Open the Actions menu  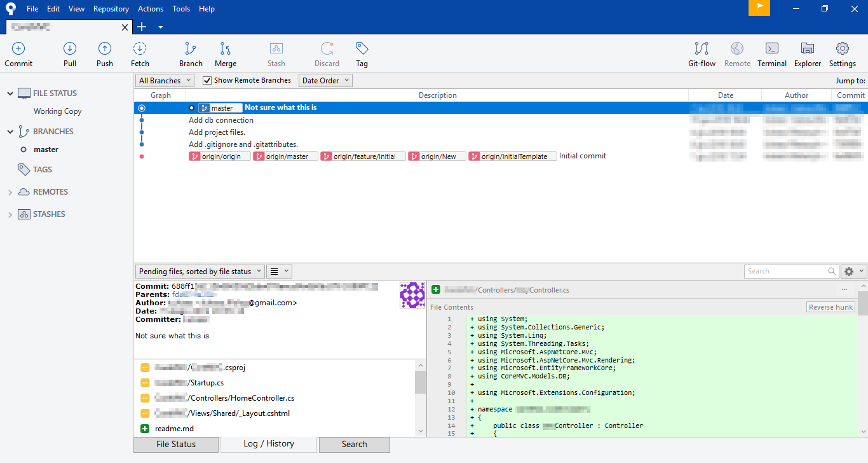[x=151, y=9]
